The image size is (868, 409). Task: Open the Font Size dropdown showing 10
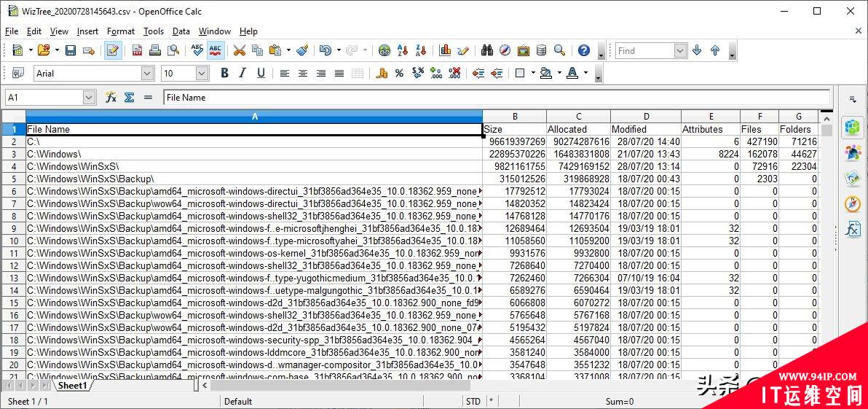tap(202, 73)
